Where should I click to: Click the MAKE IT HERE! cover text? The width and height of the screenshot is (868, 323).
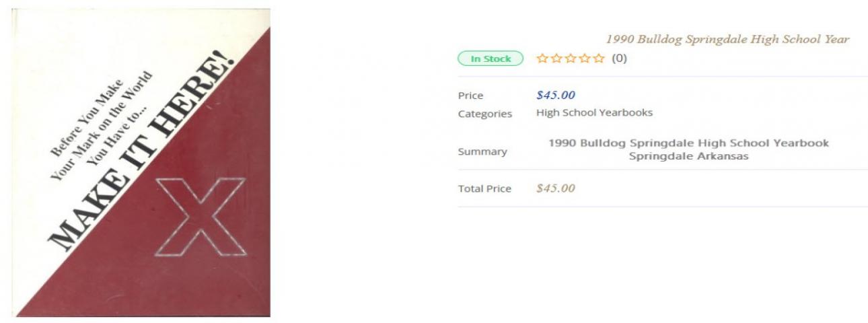coord(140,153)
